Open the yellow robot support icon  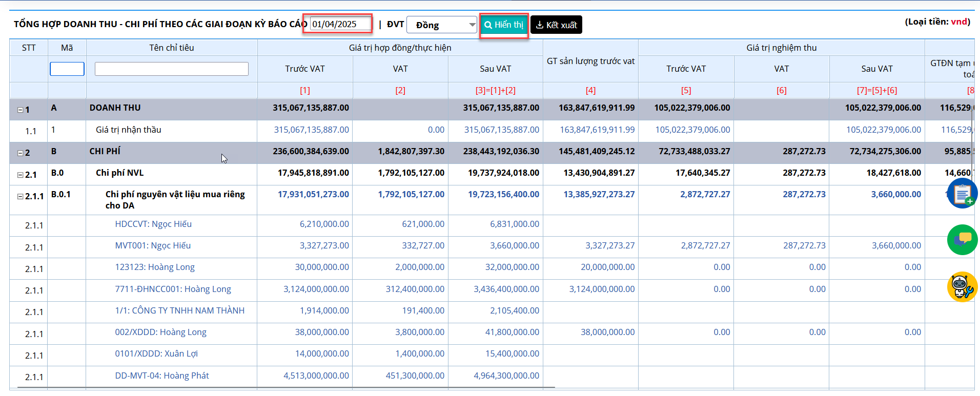[x=962, y=287]
